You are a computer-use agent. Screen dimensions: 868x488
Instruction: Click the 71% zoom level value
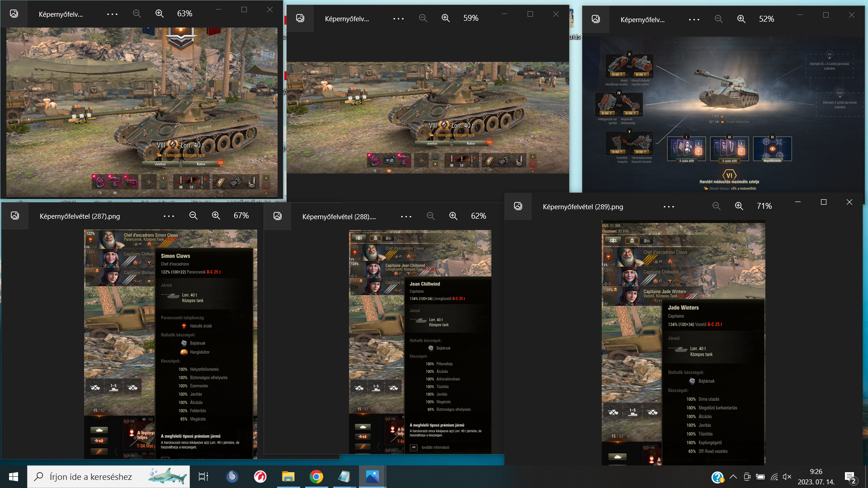tap(764, 206)
